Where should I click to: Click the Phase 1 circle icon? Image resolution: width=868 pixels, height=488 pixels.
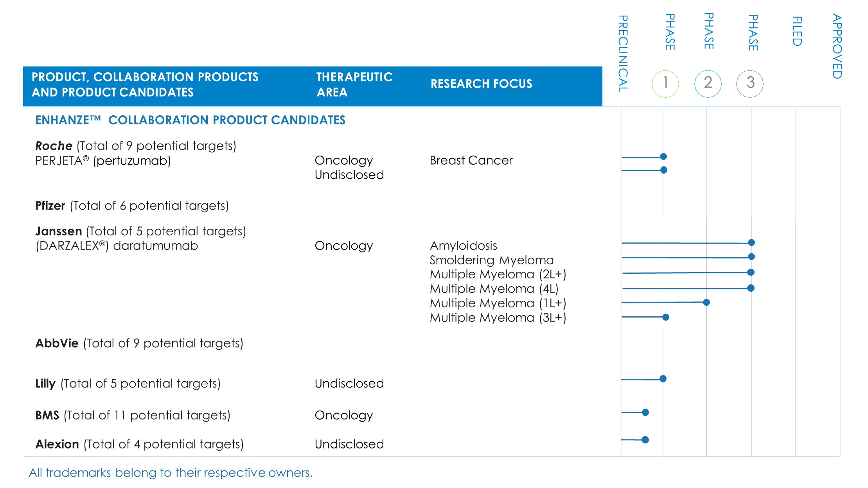pos(665,83)
